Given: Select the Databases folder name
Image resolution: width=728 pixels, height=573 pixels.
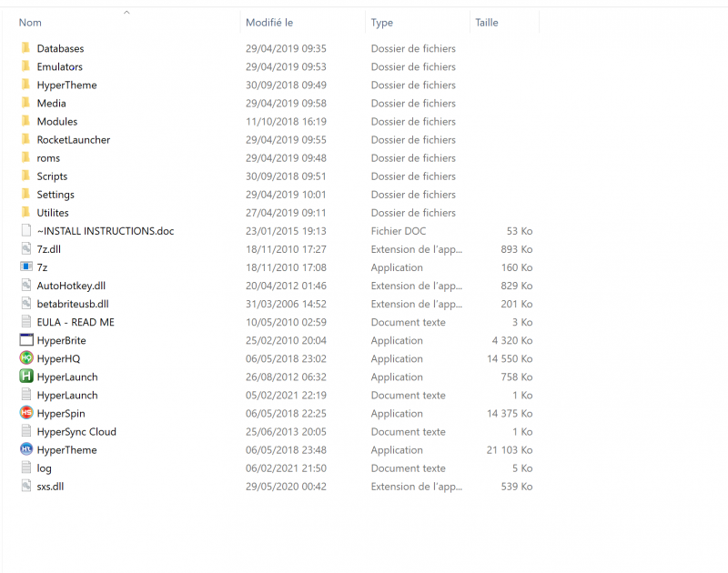Looking at the screenshot, I should [x=60, y=48].
